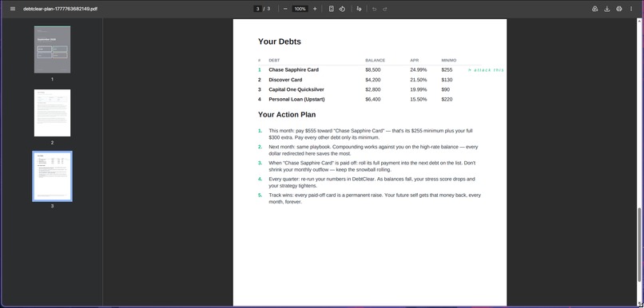This screenshot has width=644, height=308.
Task: Open page 1 thumbnail
Action: pyautogui.click(x=52, y=49)
